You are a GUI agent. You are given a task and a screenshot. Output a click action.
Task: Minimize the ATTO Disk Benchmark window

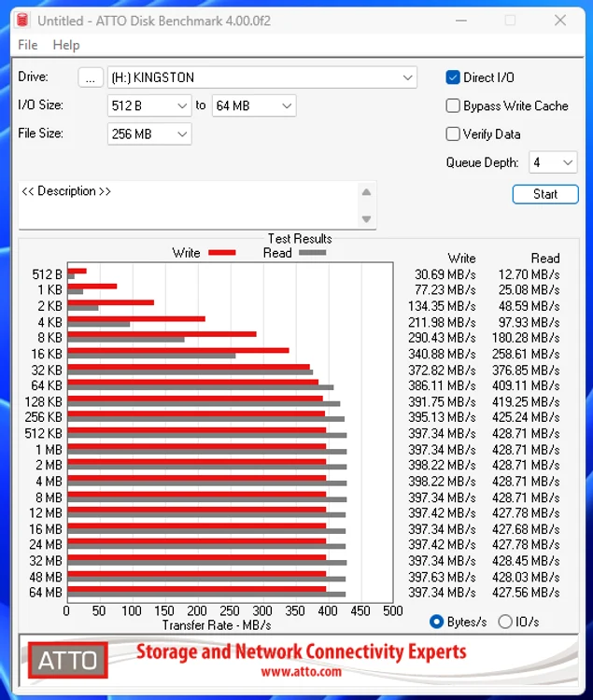click(x=461, y=21)
